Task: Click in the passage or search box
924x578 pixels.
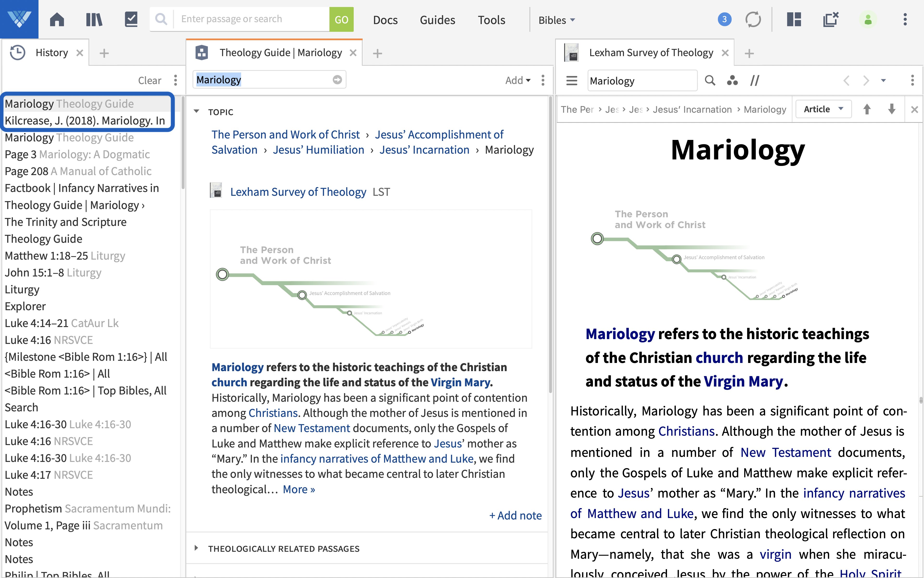Action: tap(251, 19)
